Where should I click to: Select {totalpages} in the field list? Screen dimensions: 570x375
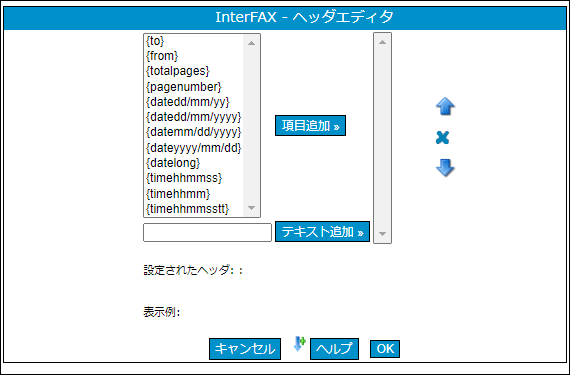point(193,71)
